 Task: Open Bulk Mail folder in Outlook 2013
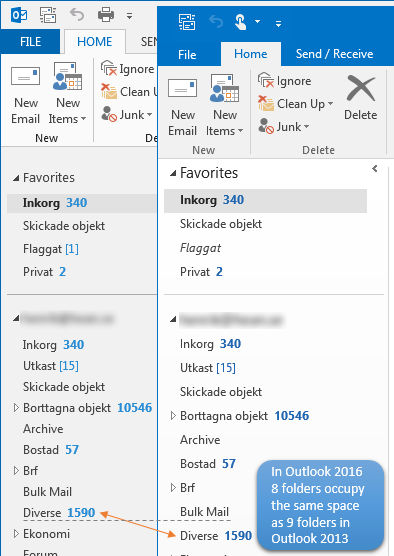click(x=47, y=492)
